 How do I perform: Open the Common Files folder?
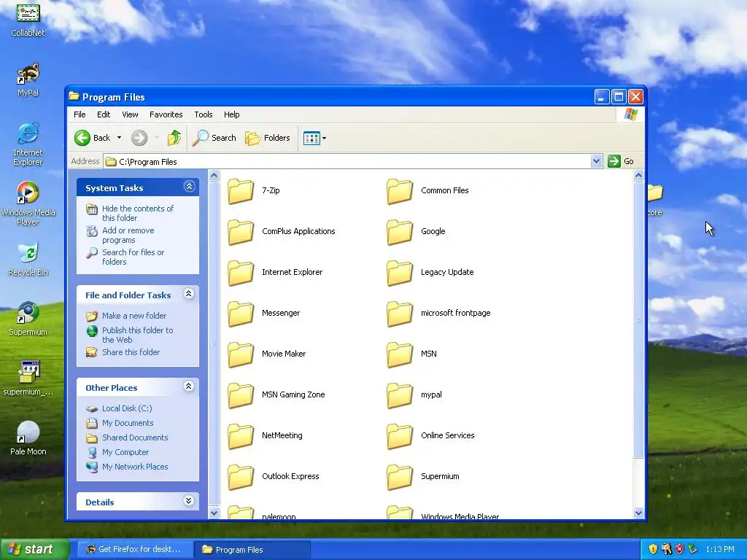coord(400,191)
